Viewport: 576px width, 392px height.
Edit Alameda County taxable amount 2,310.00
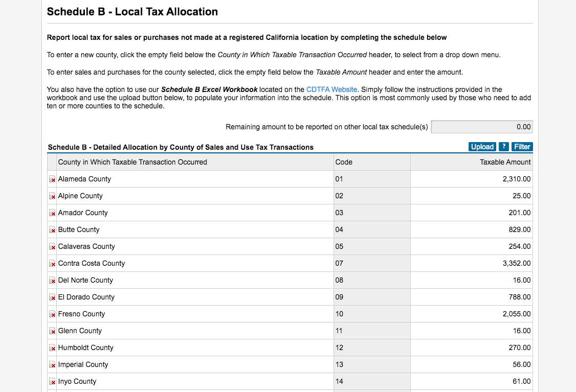point(472,179)
